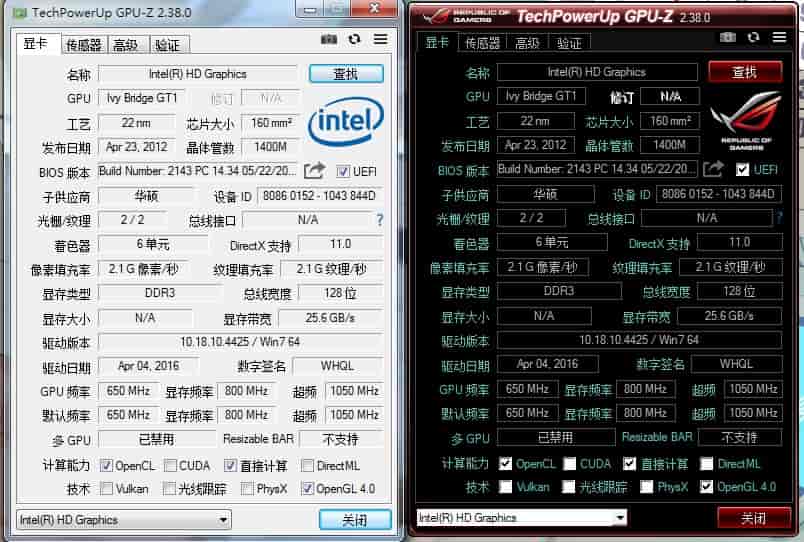
Task: Click red 关闭 button in dark window
Action: coord(754,518)
